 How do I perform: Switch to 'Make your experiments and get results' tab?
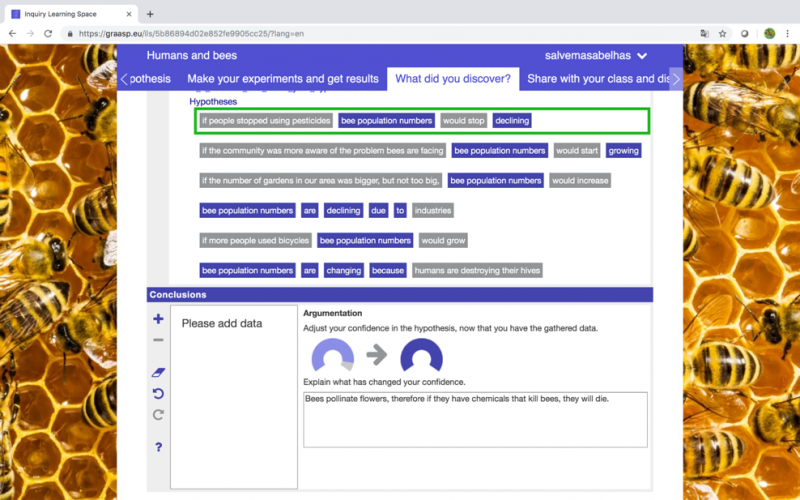(x=283, y=79)
